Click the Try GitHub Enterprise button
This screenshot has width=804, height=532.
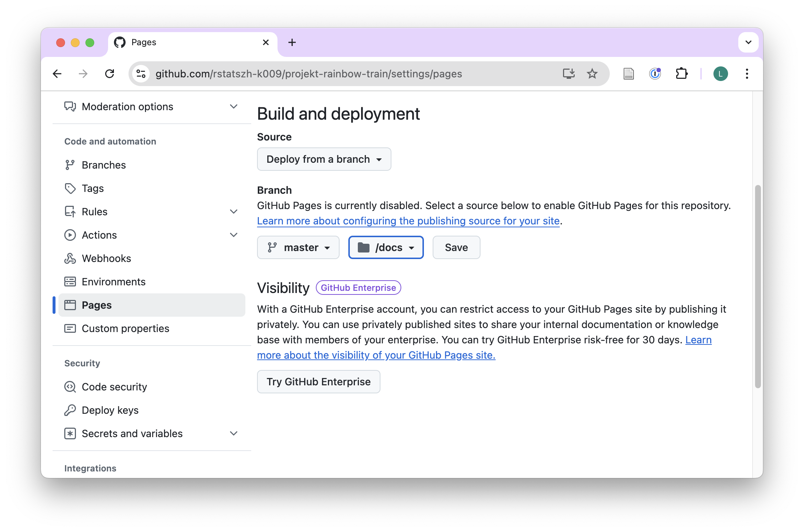pyautogui.click(x=318, y=382)
